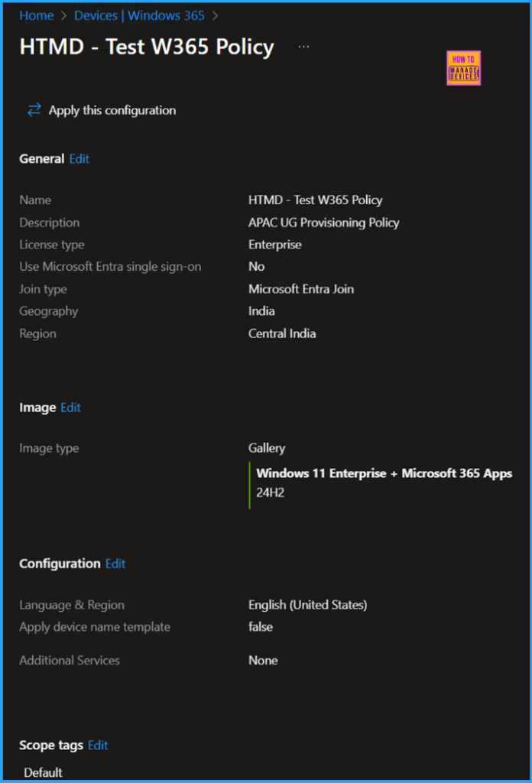Edit the Configuration section
Screen dimensions: 532x783
(x=115, y=564)
